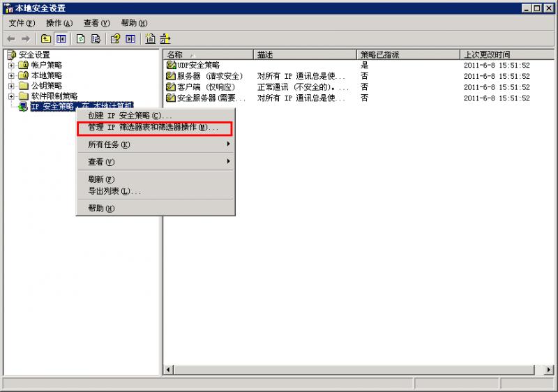Select the 安全设置 root tree item
The height and width of the screenshot is (392, 558).
pyautogui.click(x=34, y=54)
